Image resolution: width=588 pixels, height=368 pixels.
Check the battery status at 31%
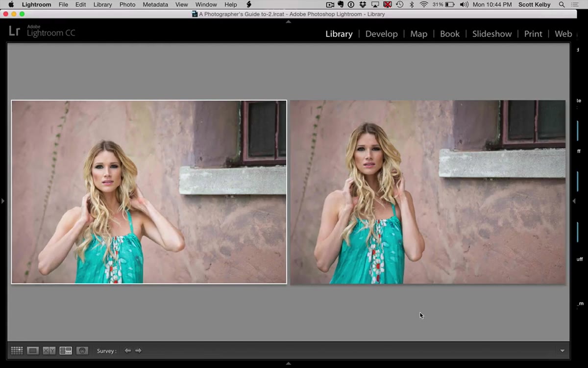click(443, 4)
